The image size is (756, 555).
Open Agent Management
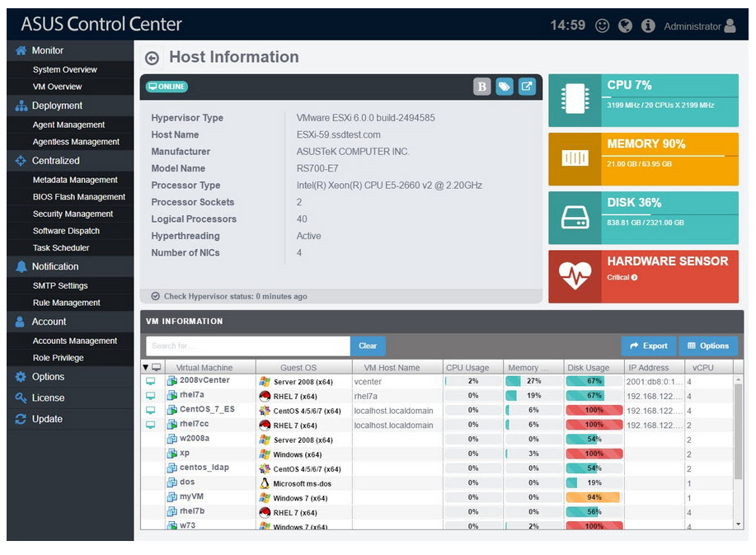tap(68, 125)
